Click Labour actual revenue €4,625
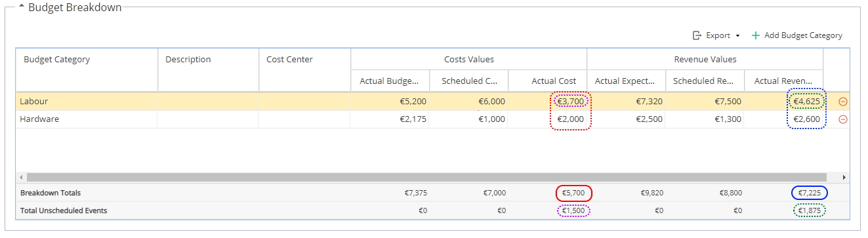868x238 pixels. click(x=806, y=102)
